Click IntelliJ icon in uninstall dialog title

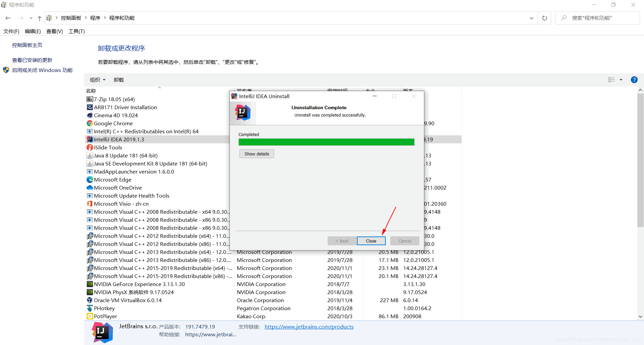pyautogui.click(x=234, y=96)
